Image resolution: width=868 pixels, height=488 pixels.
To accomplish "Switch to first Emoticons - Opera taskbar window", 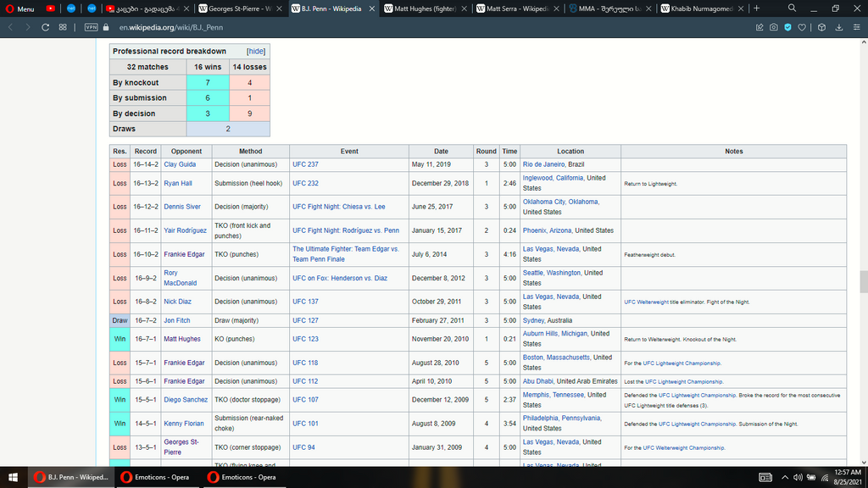I will click(x=157, y=477).
